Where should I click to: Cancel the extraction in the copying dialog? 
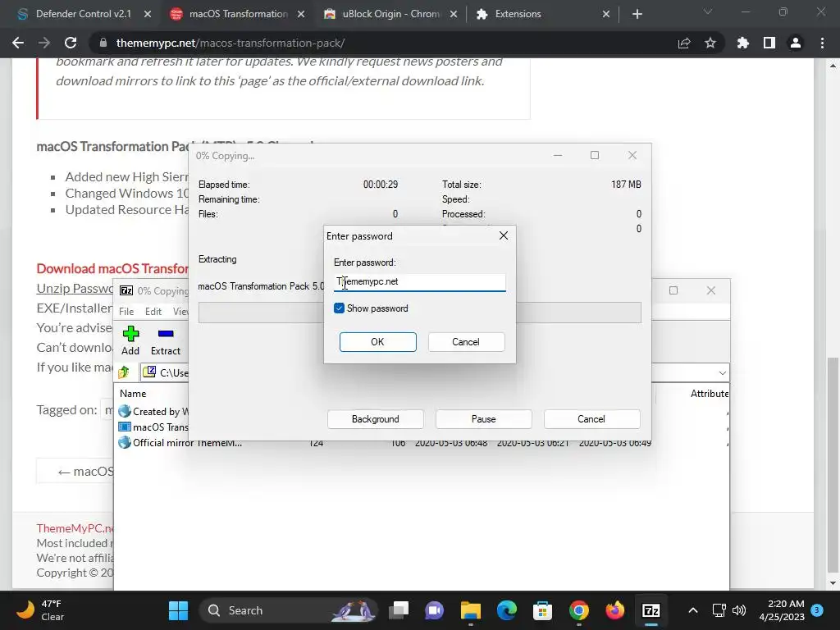(x=591, y=419)
